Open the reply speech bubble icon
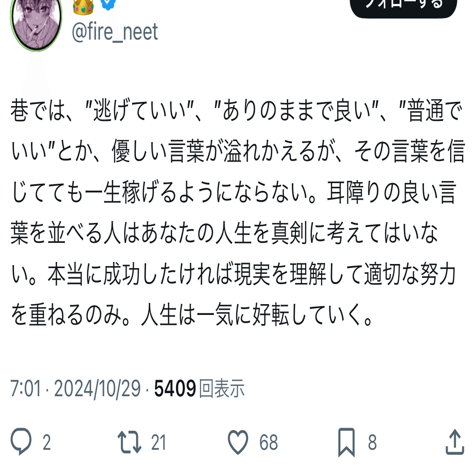Viewport: 476px width, 476px height. coord(21,442)
